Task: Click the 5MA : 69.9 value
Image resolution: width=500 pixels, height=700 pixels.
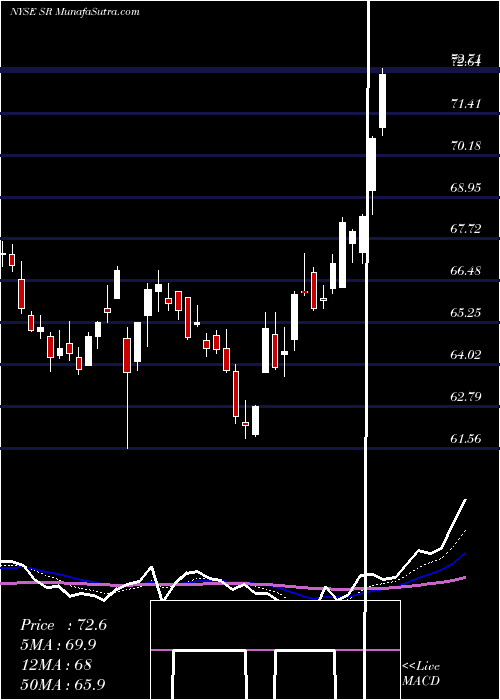Action: point(58,645)
